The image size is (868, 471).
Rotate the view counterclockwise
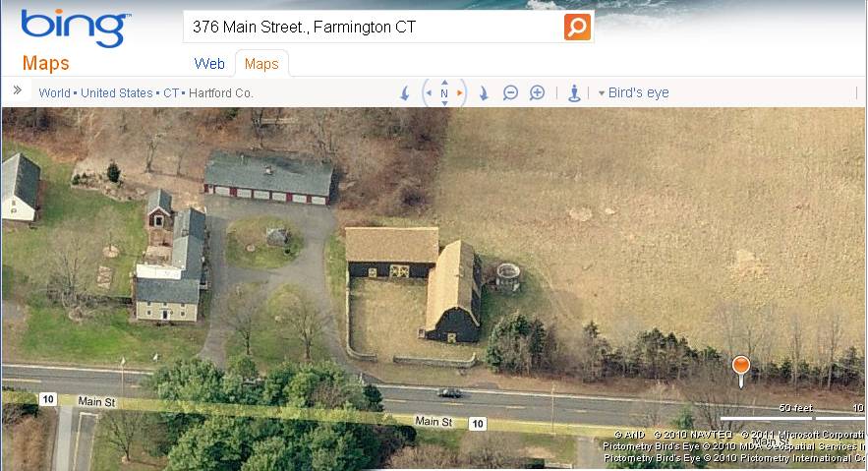coord(405,93)
